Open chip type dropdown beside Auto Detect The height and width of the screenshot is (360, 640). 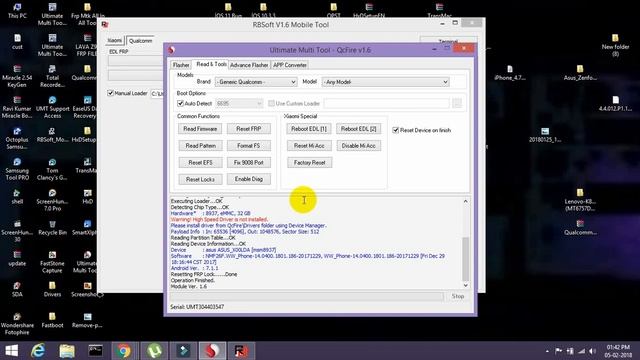pos(239,104)
